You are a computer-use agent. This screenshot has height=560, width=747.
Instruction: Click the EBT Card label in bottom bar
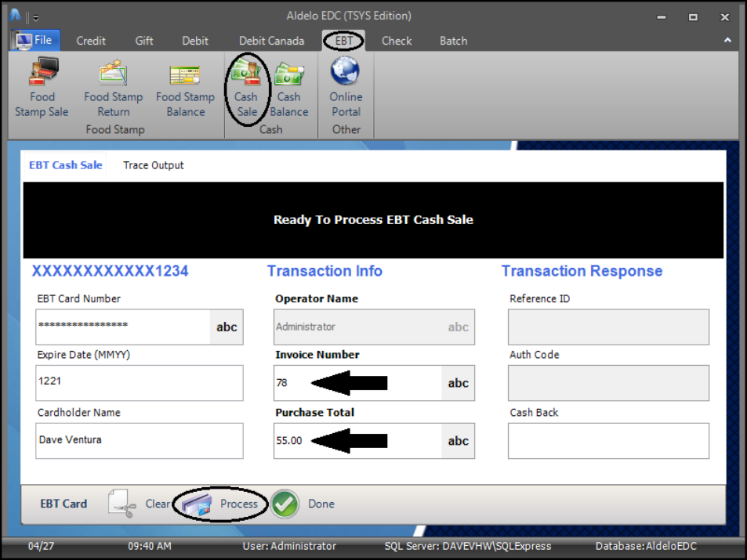point(63,504)
